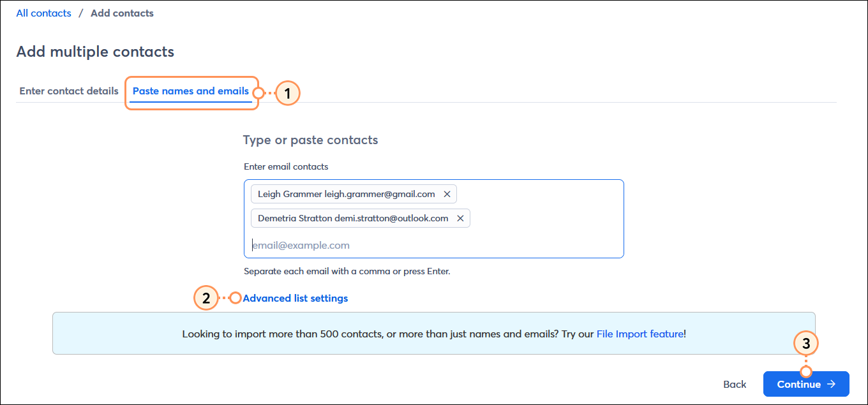The width and height of the screenshot is (868, 405).
Task: Select the Paste names and emails tab
Action: coord(190,91)
